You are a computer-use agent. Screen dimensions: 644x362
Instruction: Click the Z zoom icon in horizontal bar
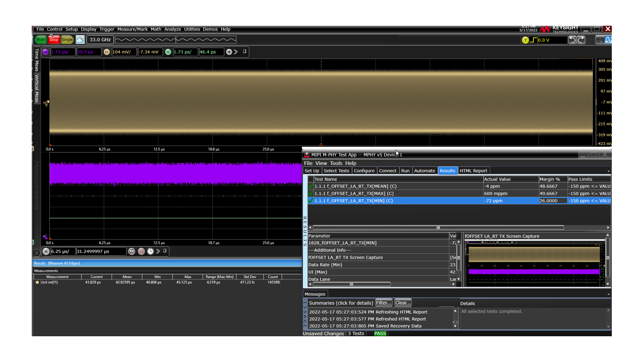132,251
